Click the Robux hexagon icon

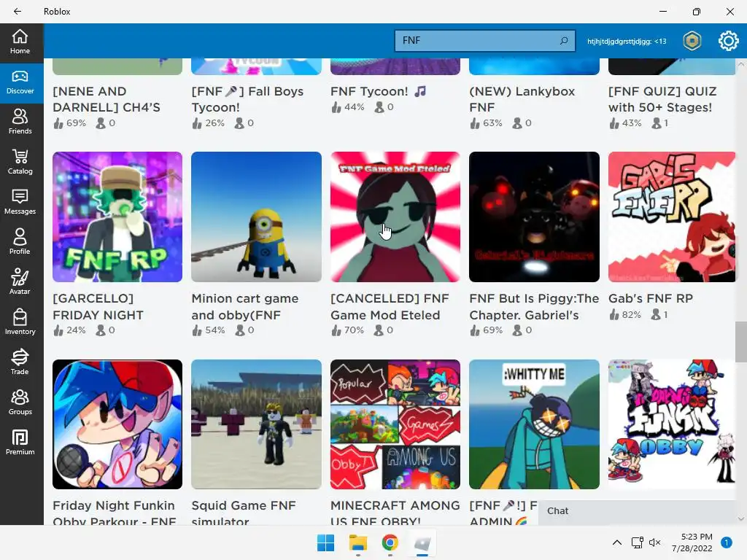click(x=692, y=41)
